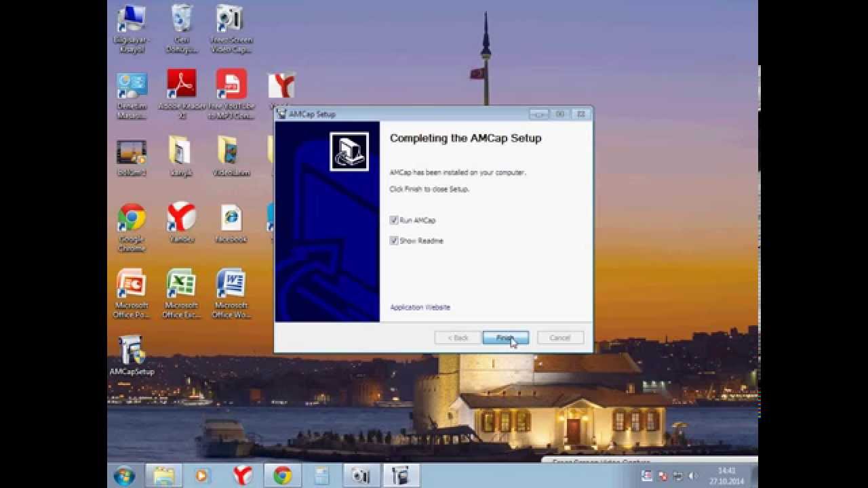Viewport: 868px width, 488px height.
Task: Select the partly hidden Yandex icon beside setup window
Action: [281, 91]
